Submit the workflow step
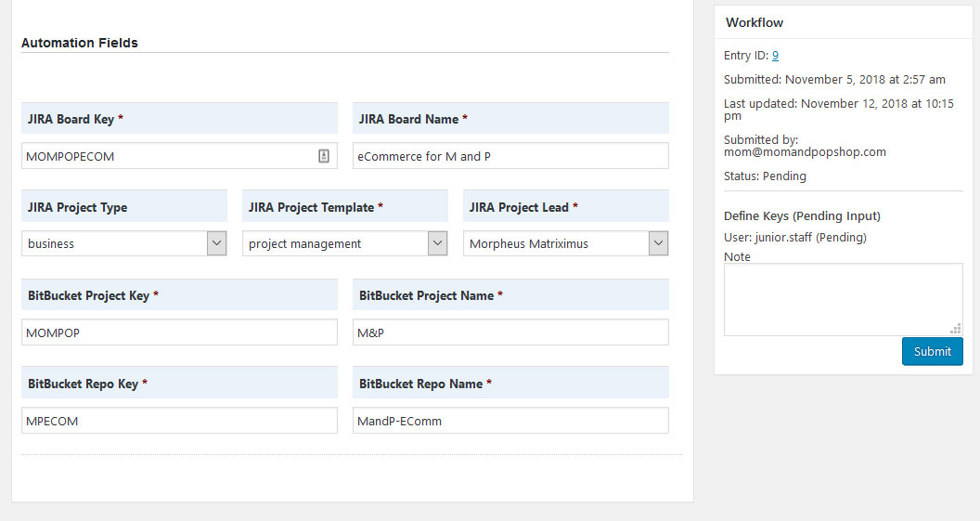 [932, 351]
